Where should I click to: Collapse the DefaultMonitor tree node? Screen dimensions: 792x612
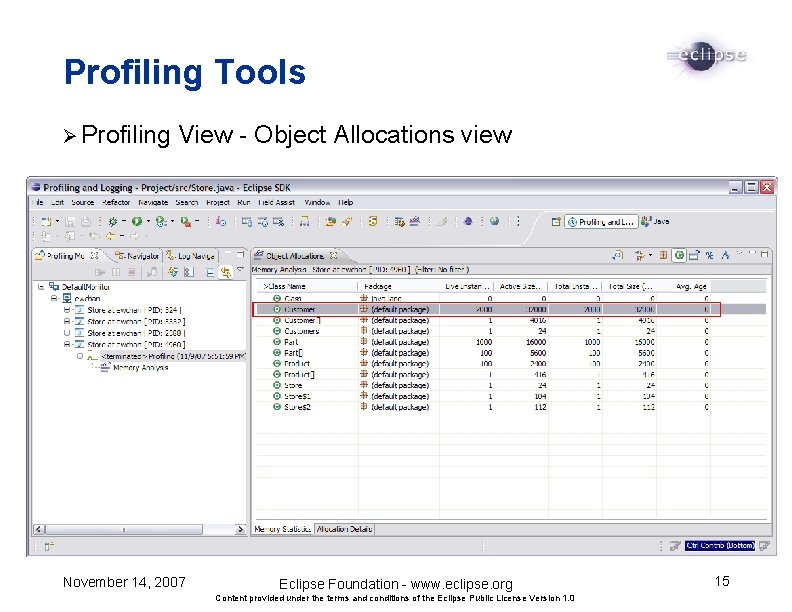(x=40, y=287)
